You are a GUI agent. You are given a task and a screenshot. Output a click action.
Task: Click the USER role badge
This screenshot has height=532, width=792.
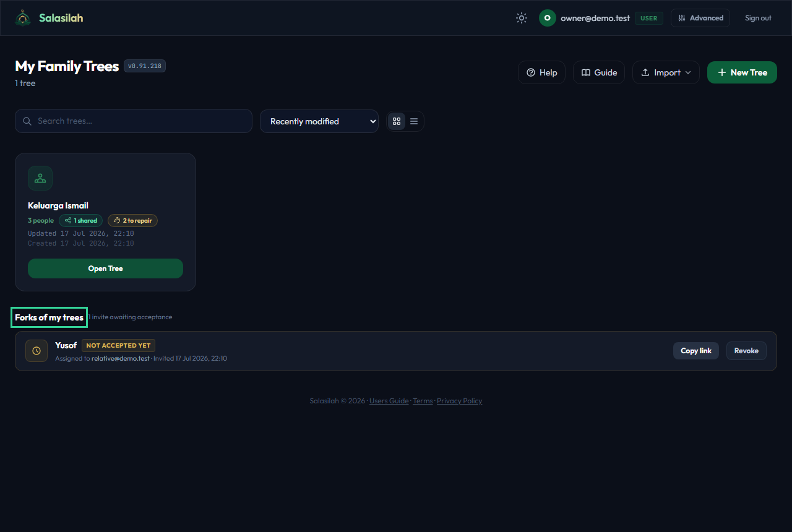click(x=649, y=18)
